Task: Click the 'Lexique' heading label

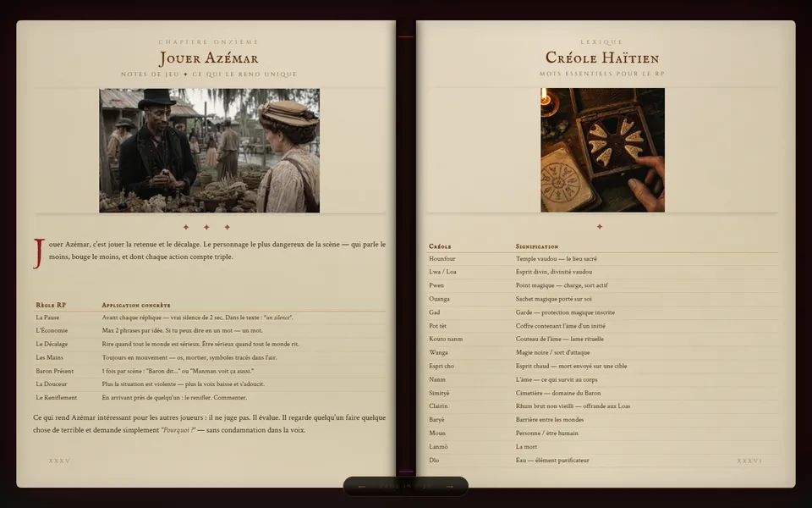Action: pyautogui.click(x=601, y=42)
